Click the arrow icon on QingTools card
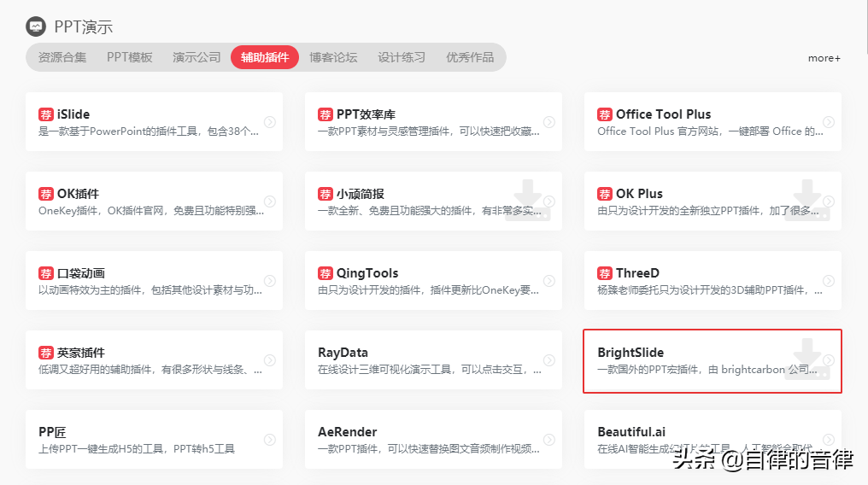Screen dimensions: 868x485 (x=549, y=281)
